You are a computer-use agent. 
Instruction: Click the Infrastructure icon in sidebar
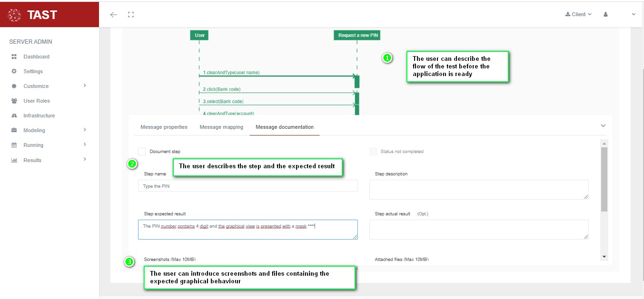(x=14, y=116)
